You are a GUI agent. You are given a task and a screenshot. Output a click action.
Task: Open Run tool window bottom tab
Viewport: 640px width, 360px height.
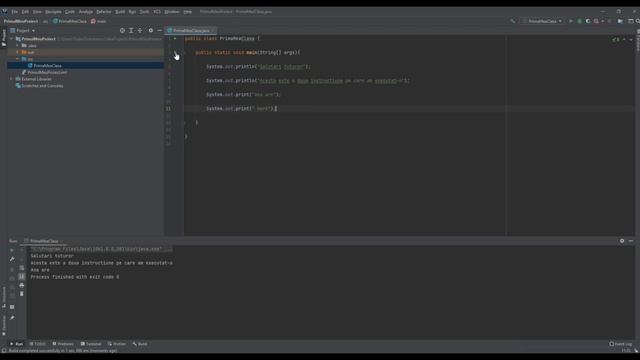click(x=16, y=344)
